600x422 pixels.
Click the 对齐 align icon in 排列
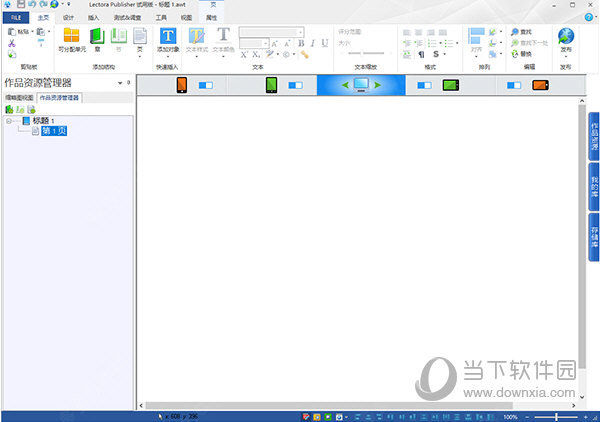[476, 38]
